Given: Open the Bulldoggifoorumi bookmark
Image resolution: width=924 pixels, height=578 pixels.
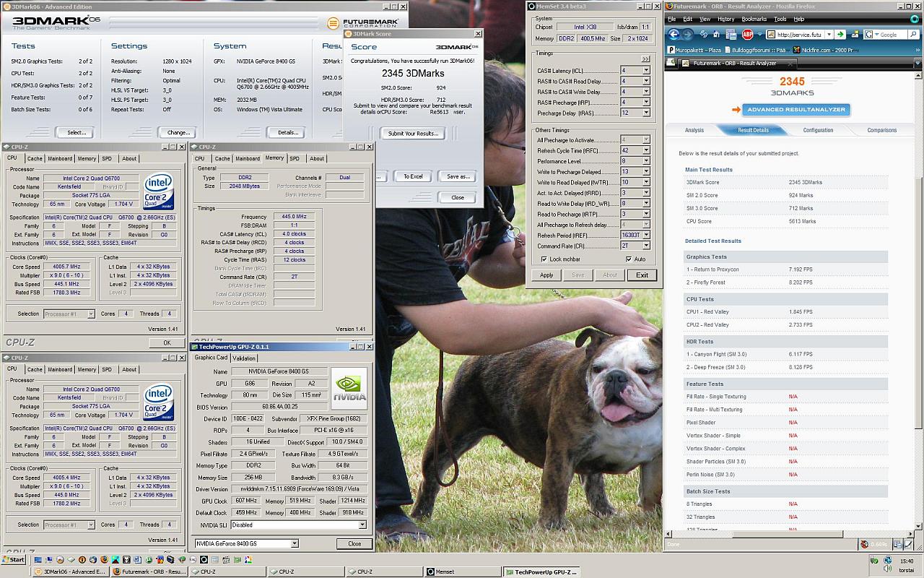Looking at the screenshot, I should 757,50.
